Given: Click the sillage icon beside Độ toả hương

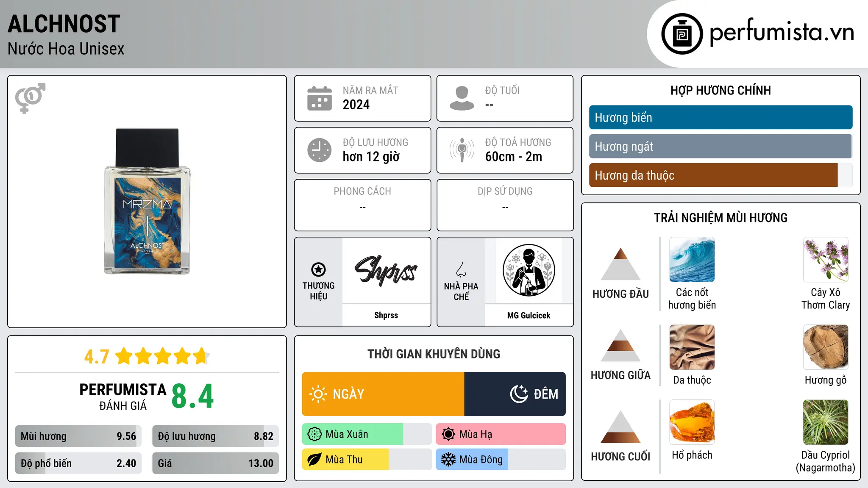Looking at the screenshot, I should 462,150.
